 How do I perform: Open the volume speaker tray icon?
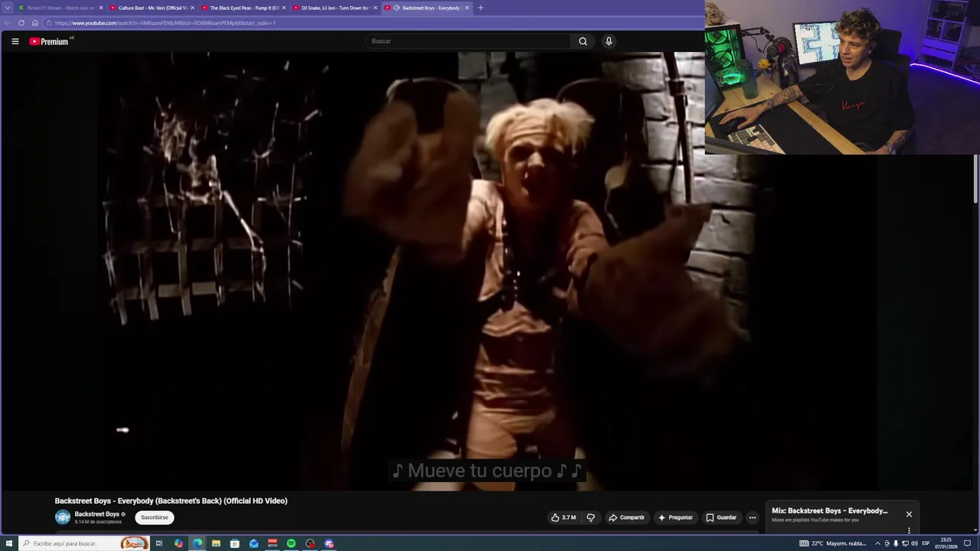914,543
